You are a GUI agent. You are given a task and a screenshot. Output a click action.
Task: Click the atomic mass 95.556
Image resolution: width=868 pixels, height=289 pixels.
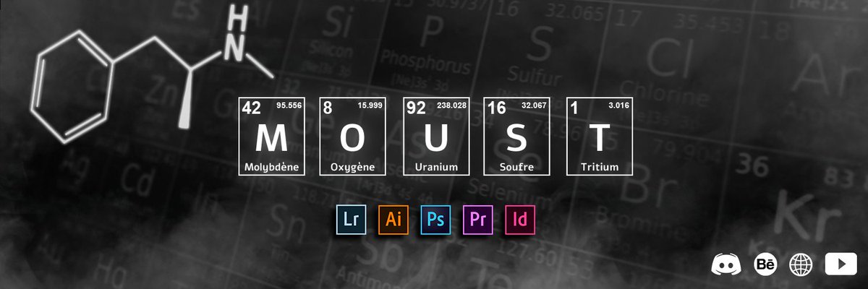pyautogui.click(x=289, y=105)
